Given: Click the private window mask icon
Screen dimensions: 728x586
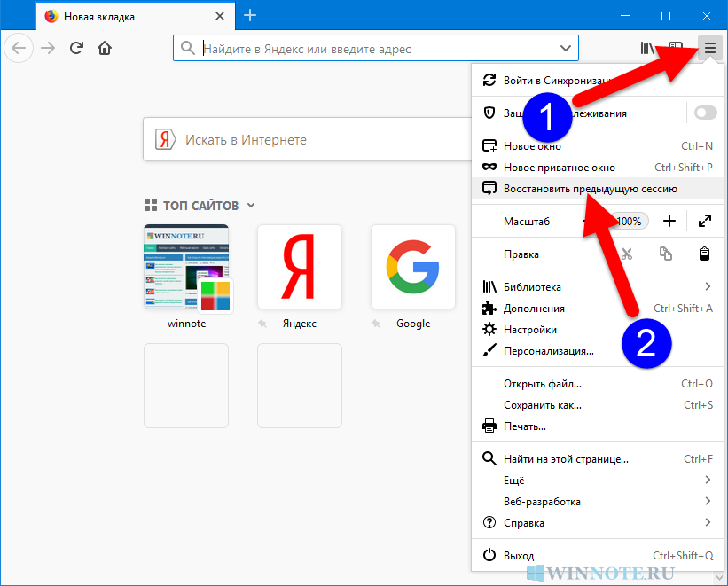Looking at the screenshot, I should pos(489,167).
